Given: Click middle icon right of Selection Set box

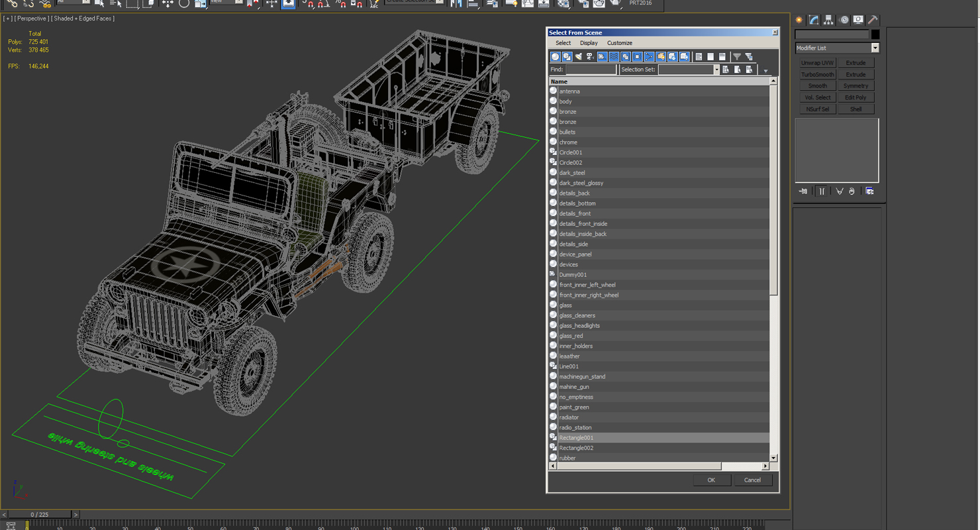Looking at the screenshot, I should click(x=738, y=70).
